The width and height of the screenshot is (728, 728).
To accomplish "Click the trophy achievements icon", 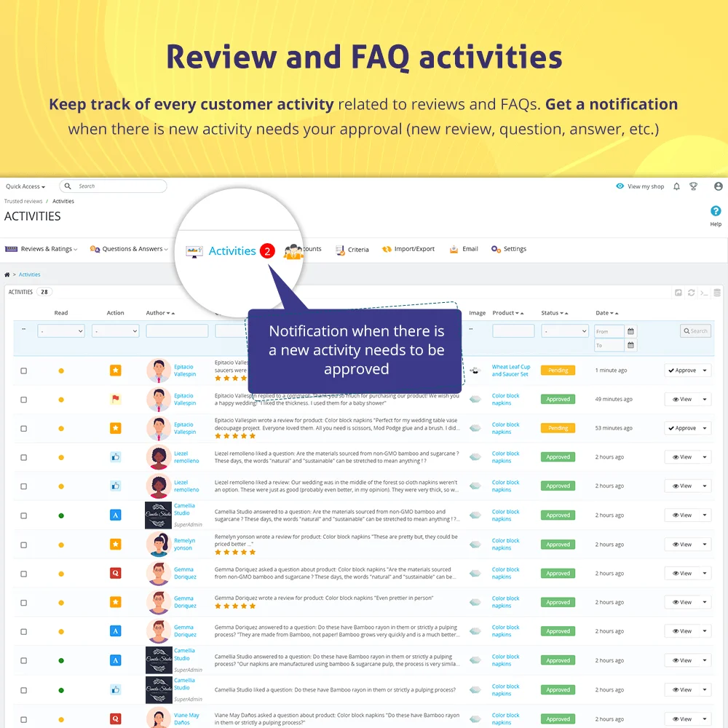I will [693, 186].
